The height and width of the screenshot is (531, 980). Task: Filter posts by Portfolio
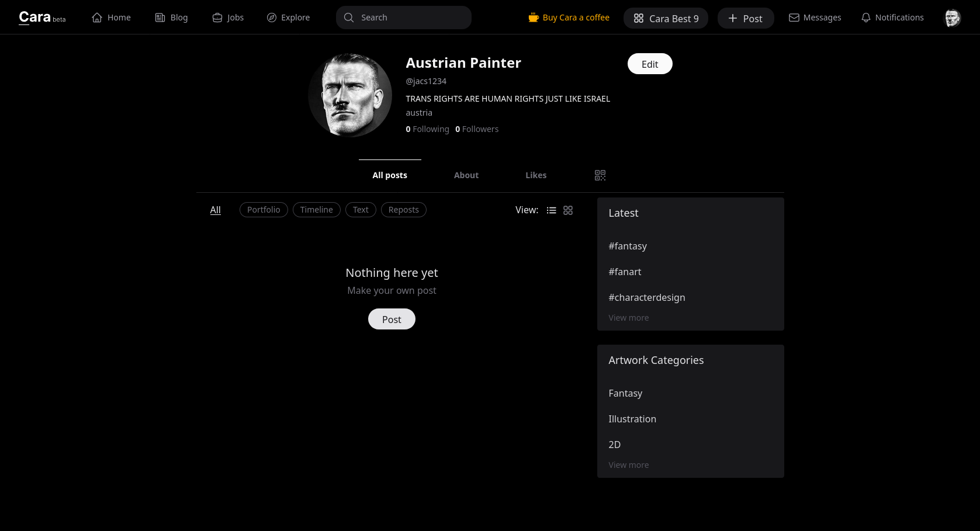(x=264, y=210)
